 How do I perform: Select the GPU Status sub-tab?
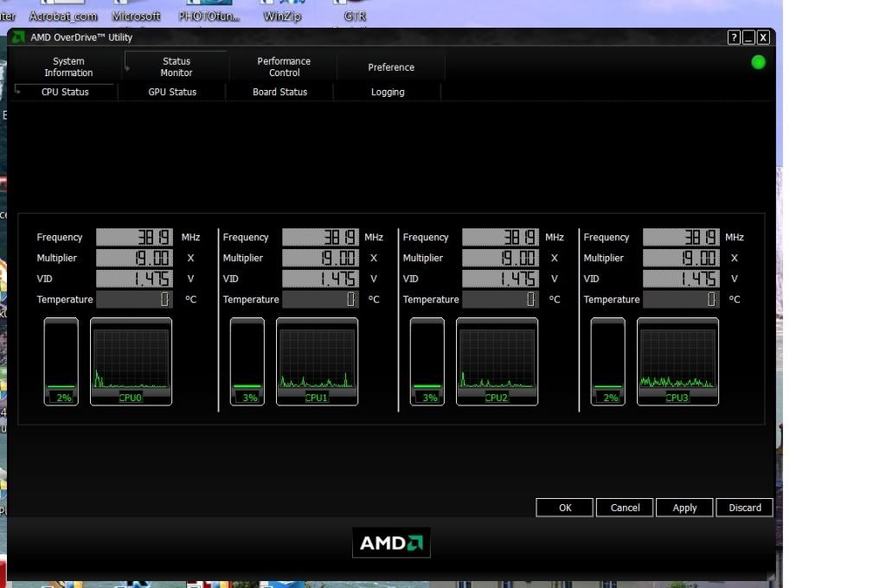pyautogui.click(x=172, y=92)
